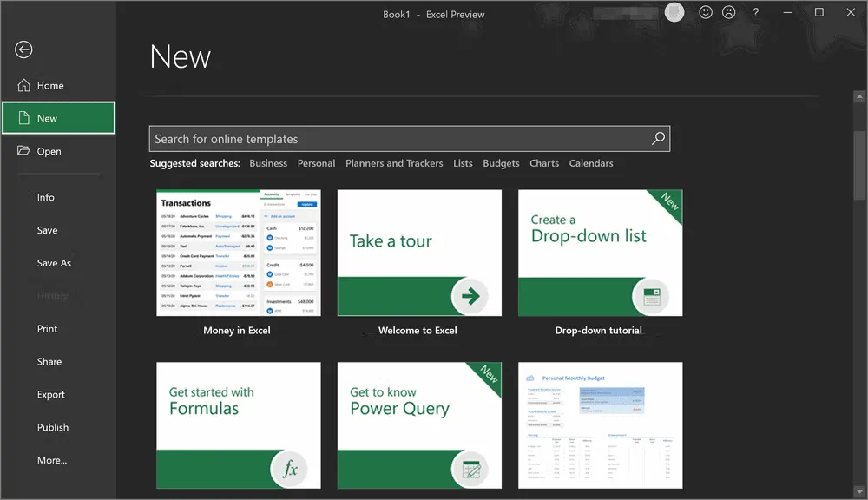Click the search magnifier icon
868x500 pixels.
(658, 139)
